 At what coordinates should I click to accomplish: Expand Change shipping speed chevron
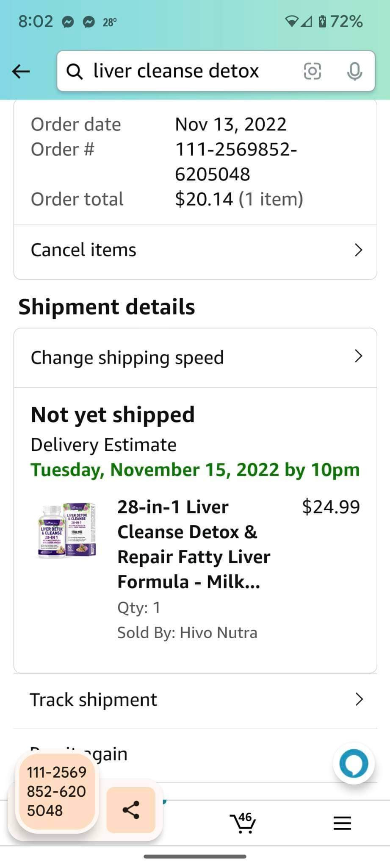click(x=358, y=356)
